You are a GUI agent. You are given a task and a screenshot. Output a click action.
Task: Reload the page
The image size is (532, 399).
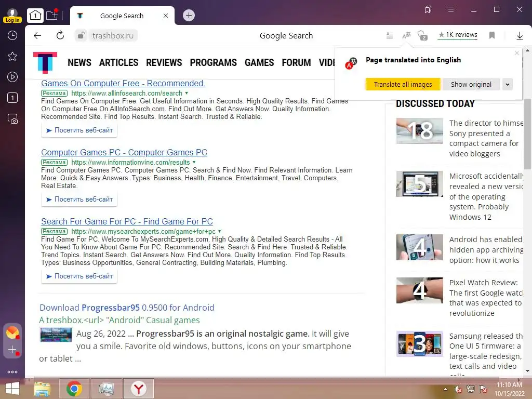[x=60, y=35]
